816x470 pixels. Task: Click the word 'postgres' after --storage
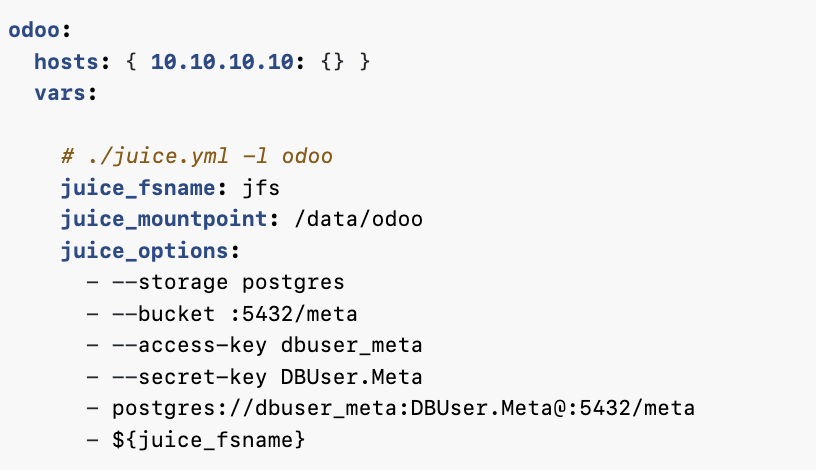[290, 281]
